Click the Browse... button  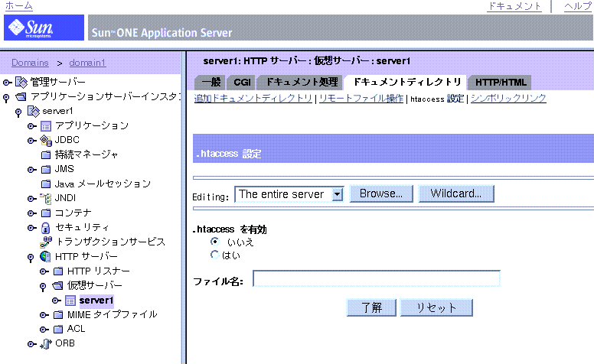pos(381,193)
